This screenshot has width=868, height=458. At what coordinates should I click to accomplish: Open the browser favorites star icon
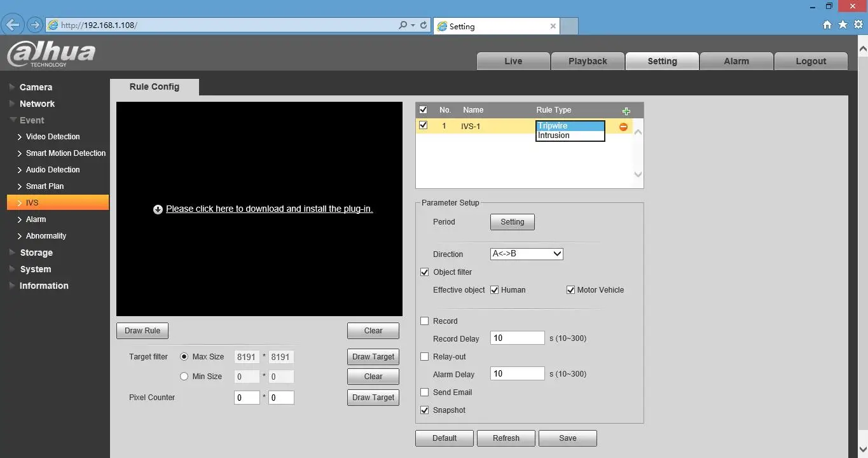(x=843, y=25)
